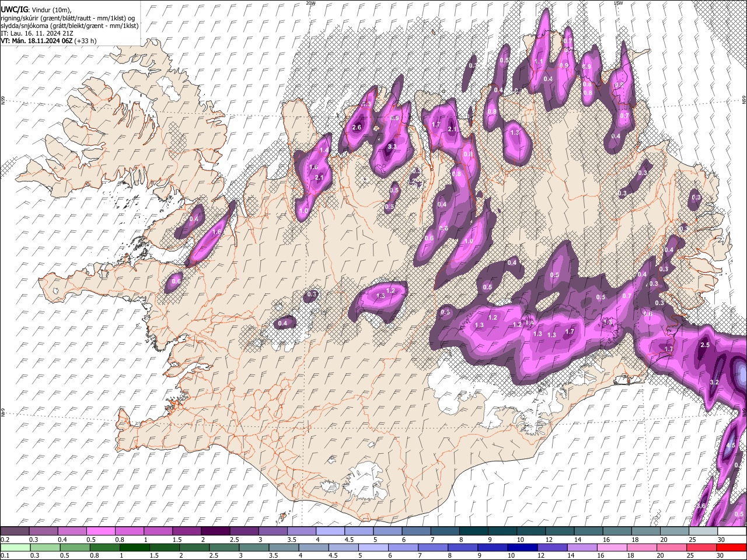This screenshot has width=747, height=560.
Task: Click the 'IT: Lau. 16. 11. 2024 21Z' line
Action: (x=36, y=33)
